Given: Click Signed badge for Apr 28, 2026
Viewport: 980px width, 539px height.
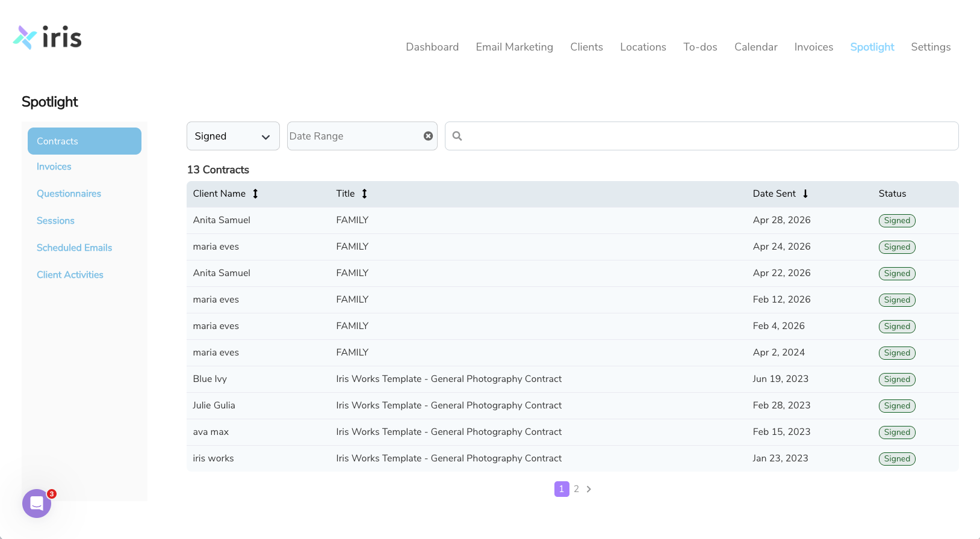Looking at the screenshot, I should pos(897,221).
